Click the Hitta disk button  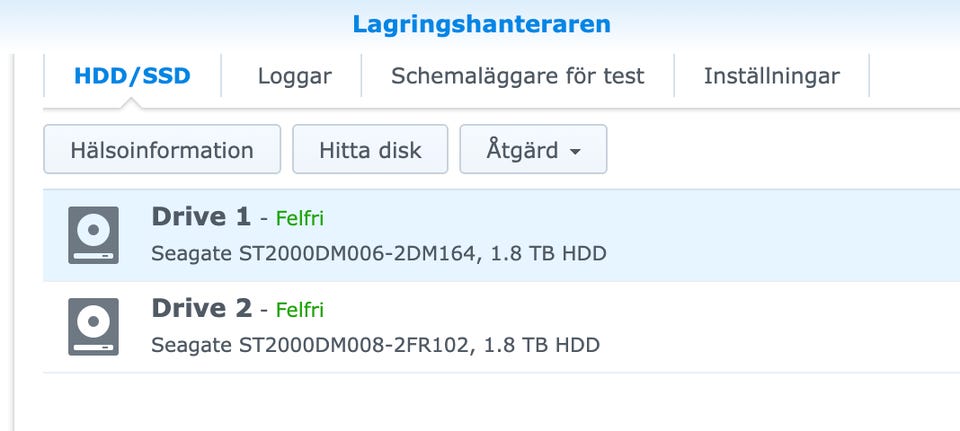[370, 150]
